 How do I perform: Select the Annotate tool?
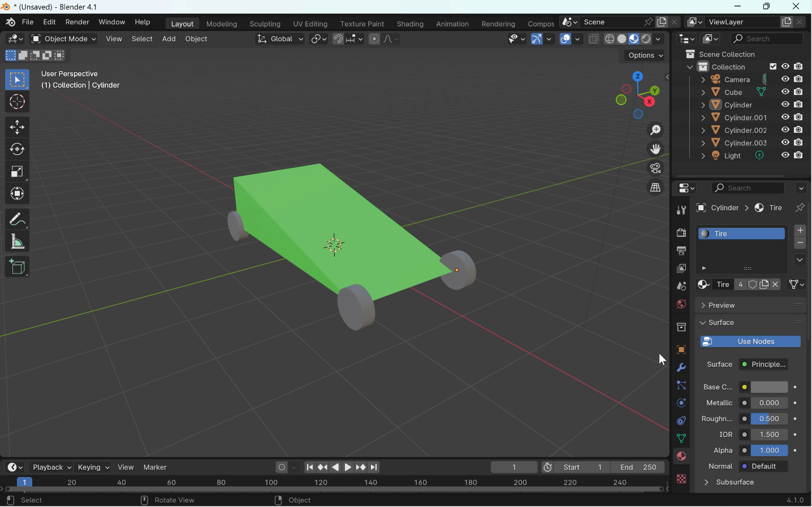tap(17, 219)
